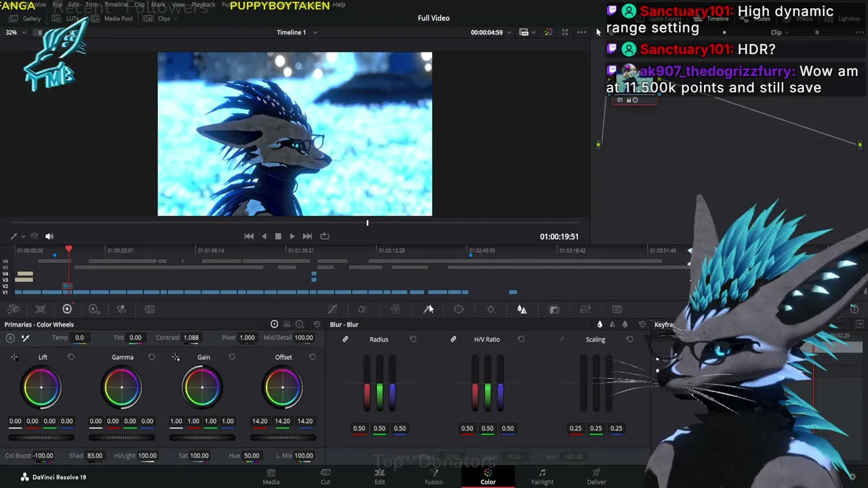Reset the Gamma color wheel

click(151, 357)
